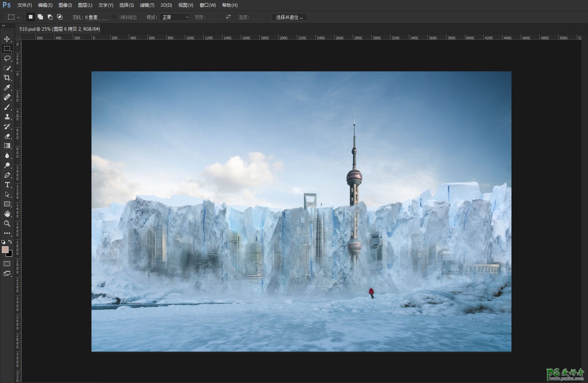
Task: Select the Eraser tool
Action: (7, 136)
